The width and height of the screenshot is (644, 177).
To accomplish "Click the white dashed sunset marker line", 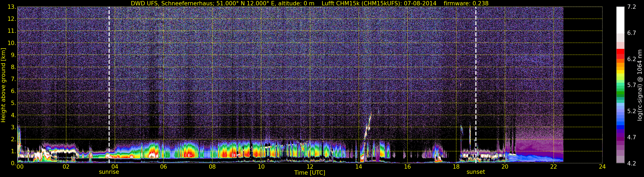I will pyautogui.click(x=476, y=85).
